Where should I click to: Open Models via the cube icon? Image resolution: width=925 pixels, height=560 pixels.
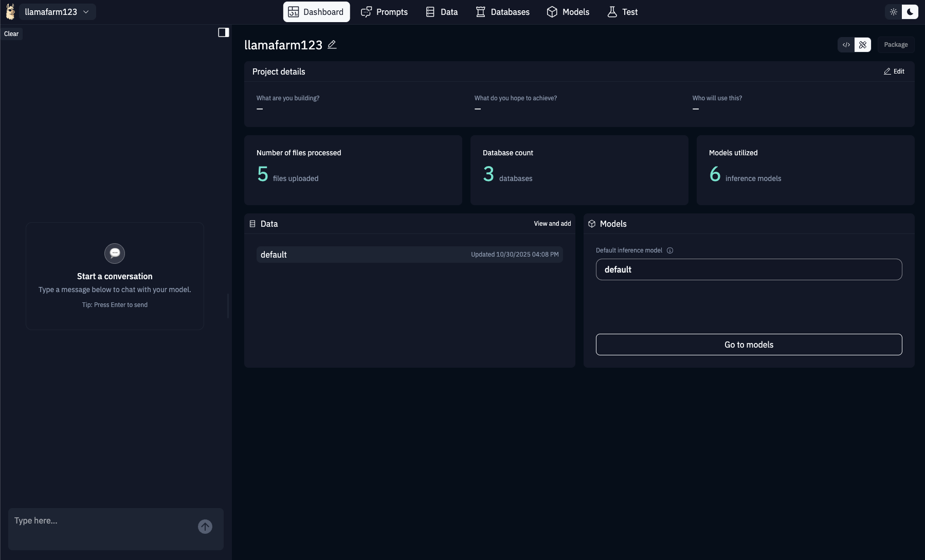point(552,11)
